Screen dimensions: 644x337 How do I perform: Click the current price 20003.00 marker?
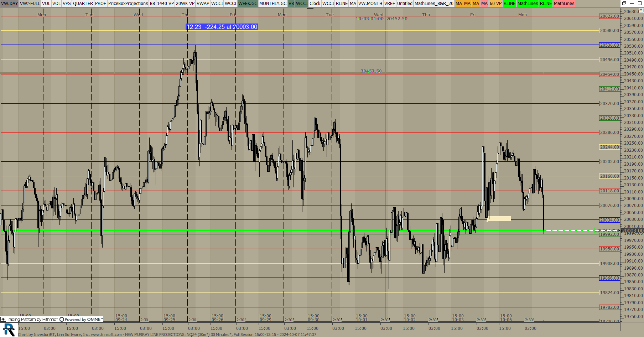pos(632,231)
